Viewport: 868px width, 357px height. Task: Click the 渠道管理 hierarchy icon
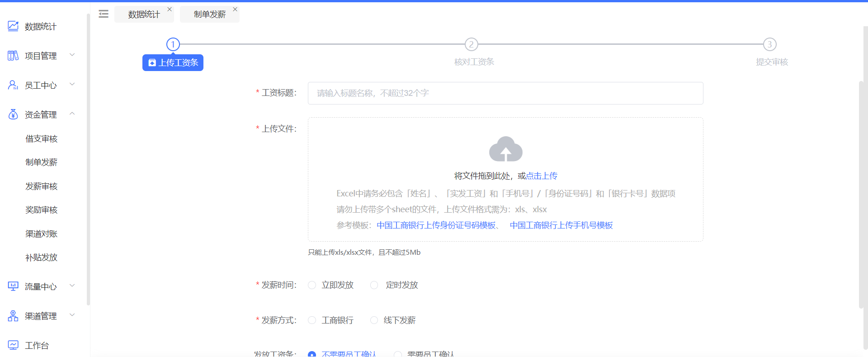[13, 316]
